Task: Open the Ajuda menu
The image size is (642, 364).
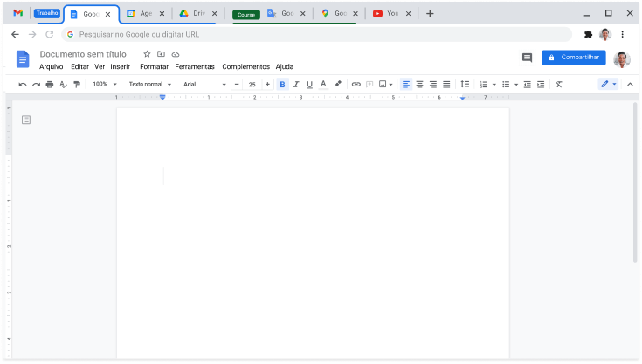Action: pos(285,66)
